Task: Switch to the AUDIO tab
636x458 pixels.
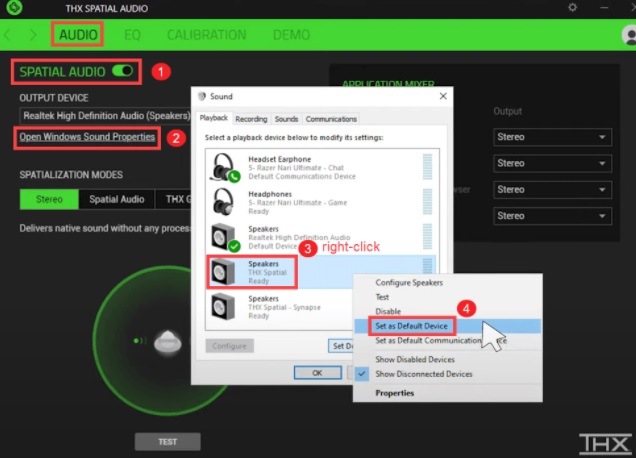Action: click(78, 35)
